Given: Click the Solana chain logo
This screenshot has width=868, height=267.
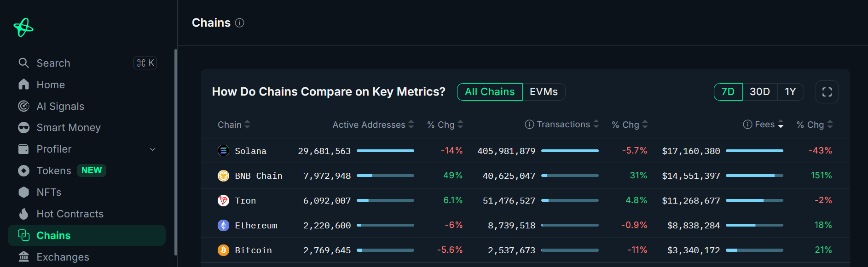Looking at the screenshot, I should tap(223, 151).
